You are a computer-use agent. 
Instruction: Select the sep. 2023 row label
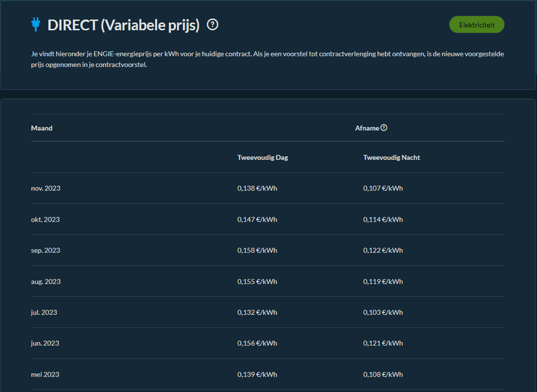tap(46, 250)
